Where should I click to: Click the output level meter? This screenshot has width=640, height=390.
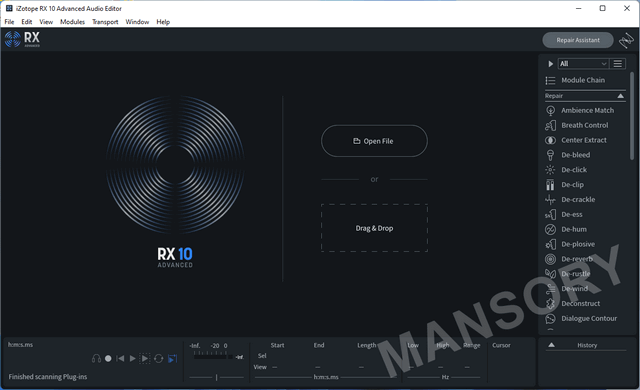coord(213,356)
